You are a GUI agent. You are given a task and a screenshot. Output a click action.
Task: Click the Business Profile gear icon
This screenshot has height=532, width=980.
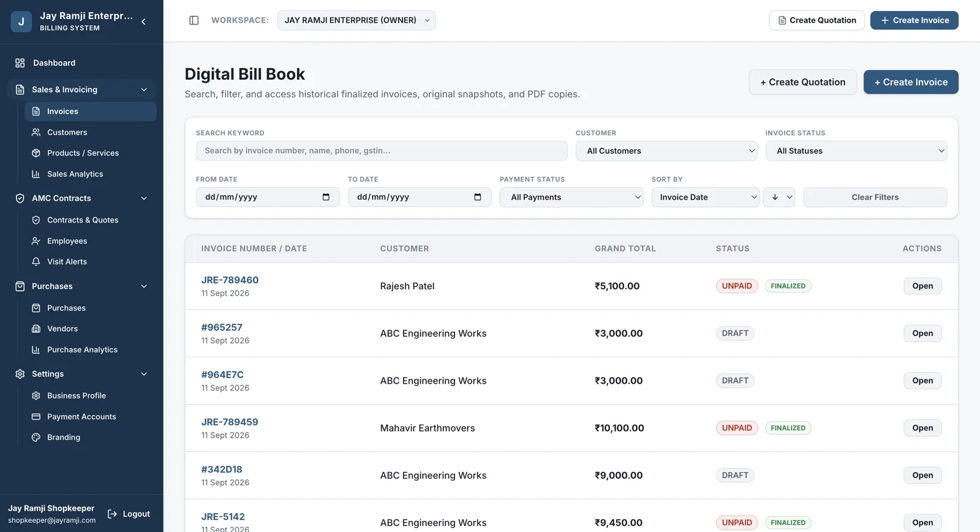pyautogui.click(x=36, y=396)
